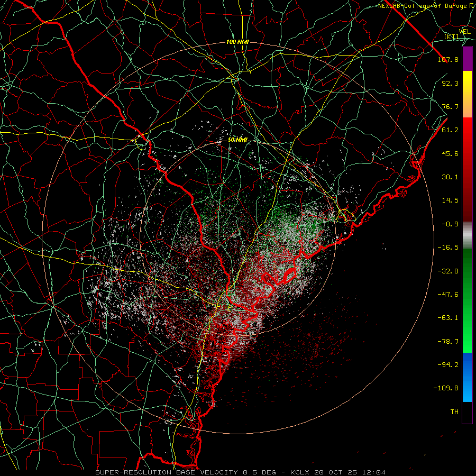Click the 30.1 velocity scale value
Image resolution: width=476 pixels, height=476 pixels.
pos(450,177)
